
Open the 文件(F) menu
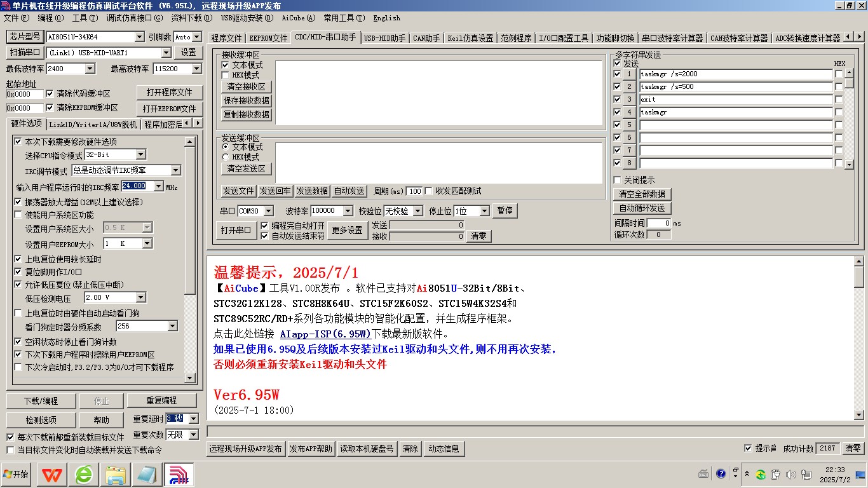[17, 18]
